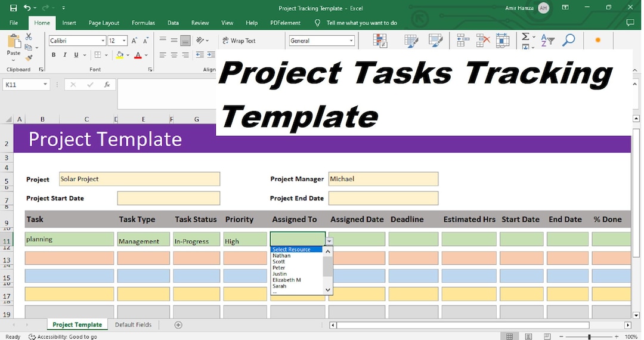Decrease the cell indent

(200, 55)
